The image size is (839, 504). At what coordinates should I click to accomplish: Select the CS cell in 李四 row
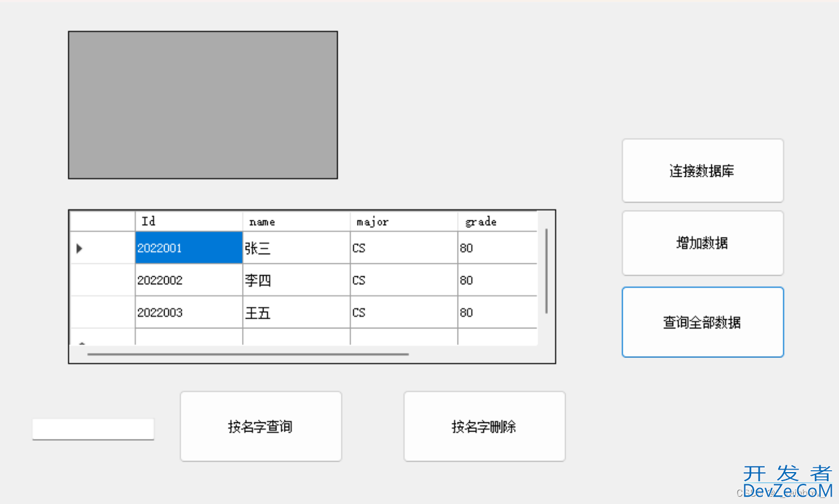(404, 280)
